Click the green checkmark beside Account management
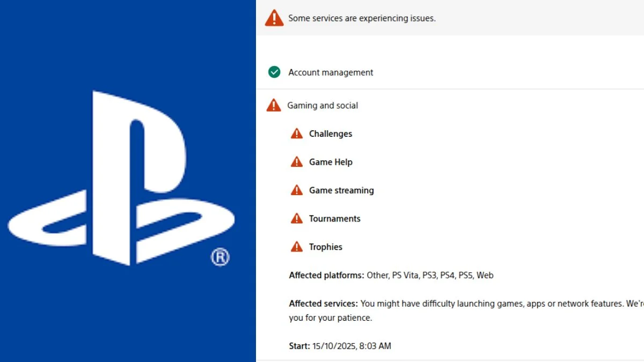Viewport: 644px width, 362px height. 274,71
